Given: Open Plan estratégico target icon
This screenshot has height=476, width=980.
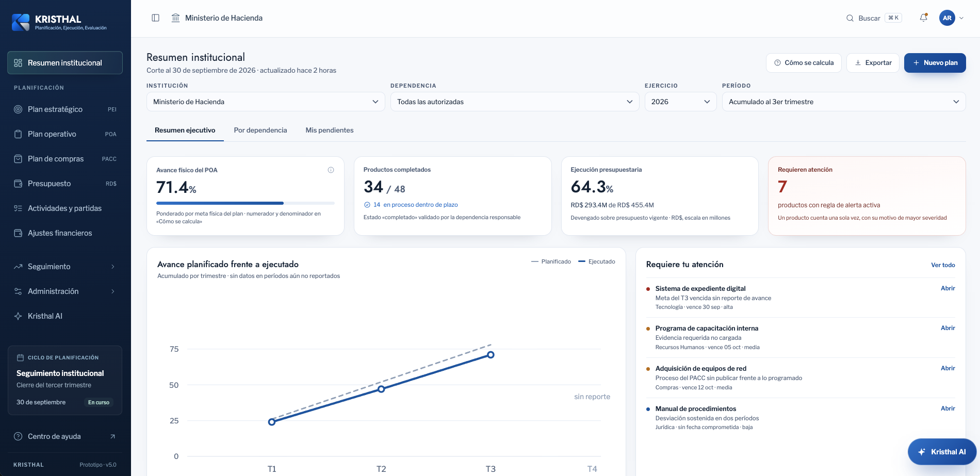Looking at the screenshot, I should pos(18,109).
